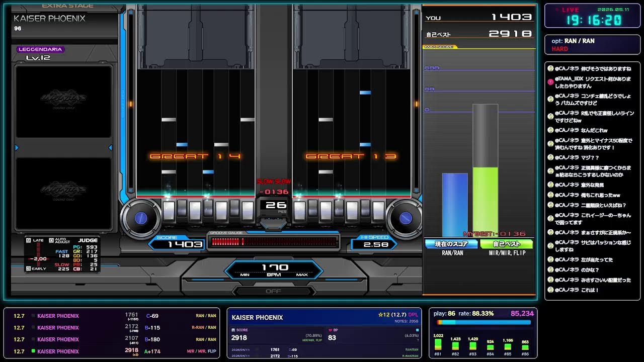Click the MAX SCORE label on graph
This screenshot has width=644, height=362.
(440, 47)
